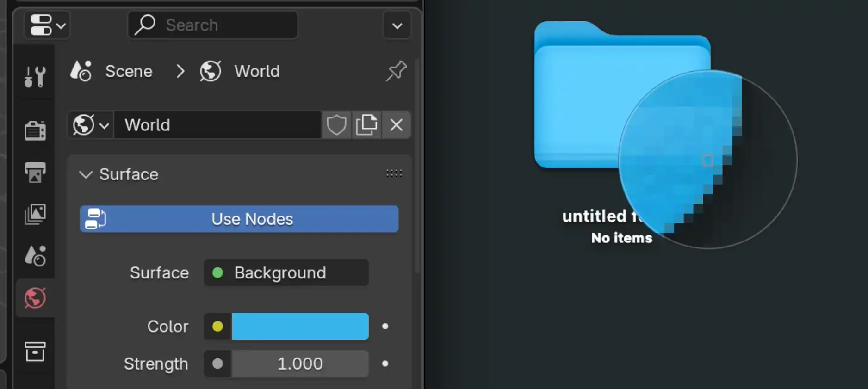This screenshot has width=868, height=389.
Task: Click the Search field in properties editor
Action: click(x=212, y=25)
